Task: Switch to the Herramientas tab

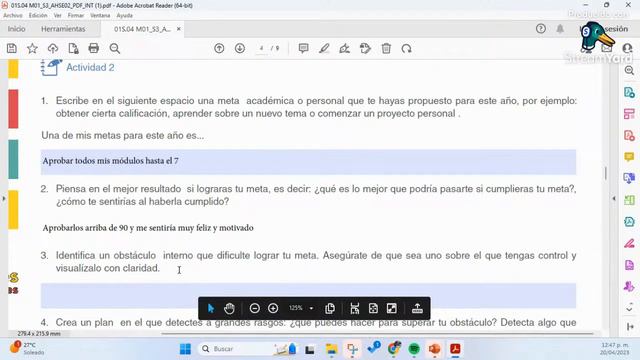Action: (x=63, y=29)
